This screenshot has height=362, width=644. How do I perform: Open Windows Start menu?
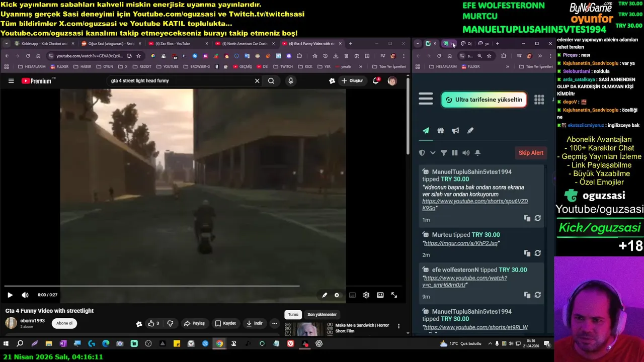point(6,344)
